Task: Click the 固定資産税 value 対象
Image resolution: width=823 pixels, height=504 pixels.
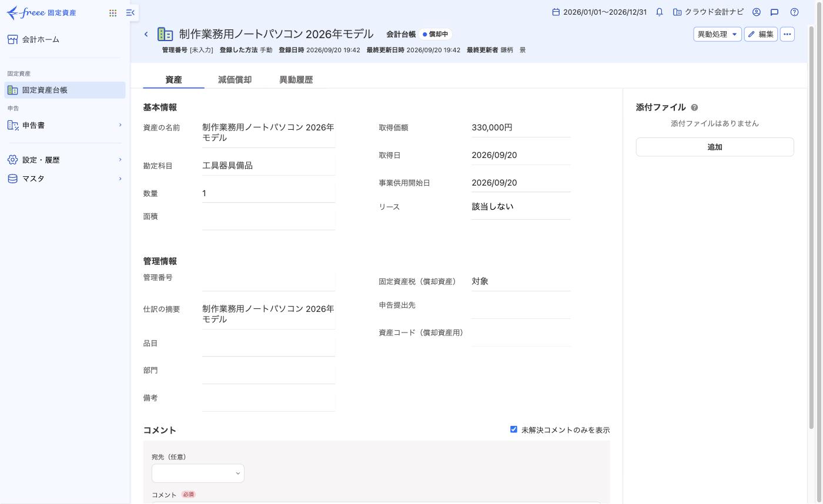Action: click(x=480, y=281)
